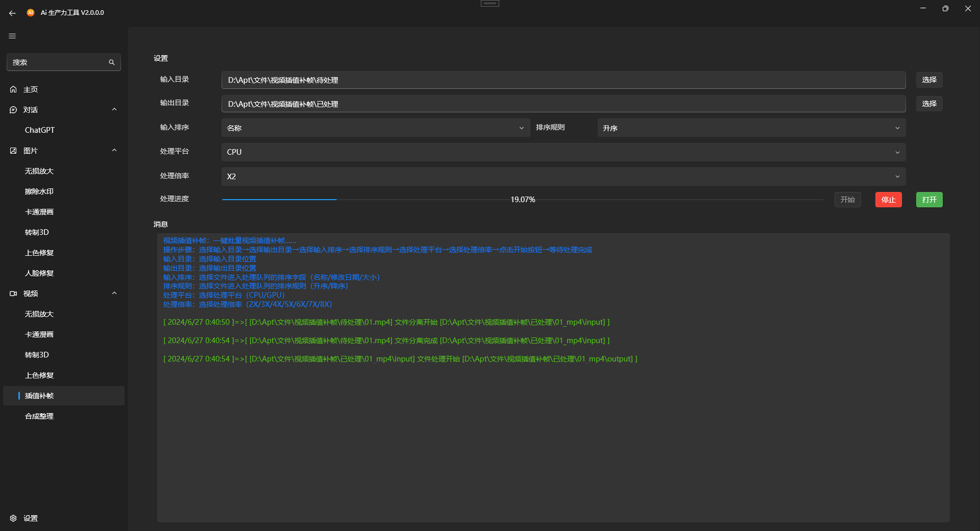
Task: Open the 处理倍率 dropdown showing X2
Action: (563, 177)
